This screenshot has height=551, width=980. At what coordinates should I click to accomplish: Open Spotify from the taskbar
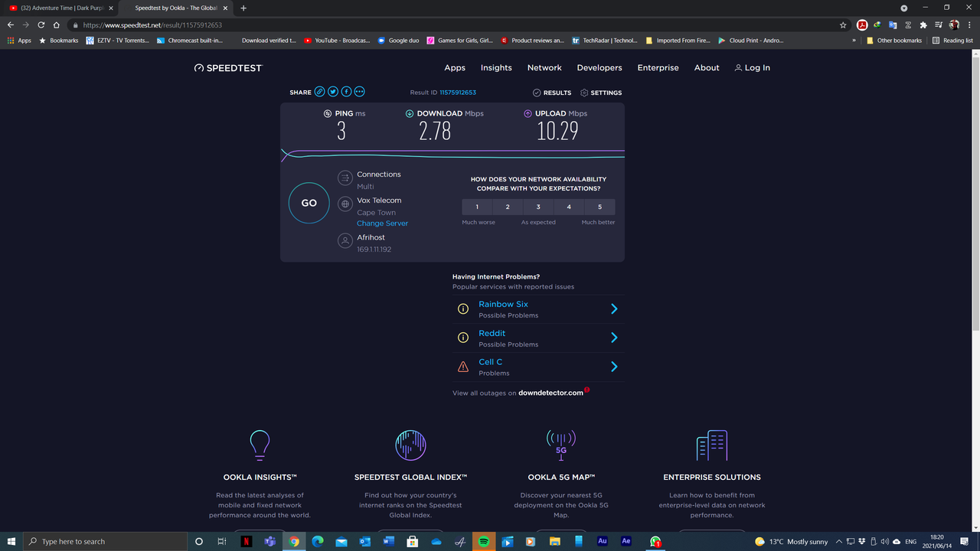[484, 541]
